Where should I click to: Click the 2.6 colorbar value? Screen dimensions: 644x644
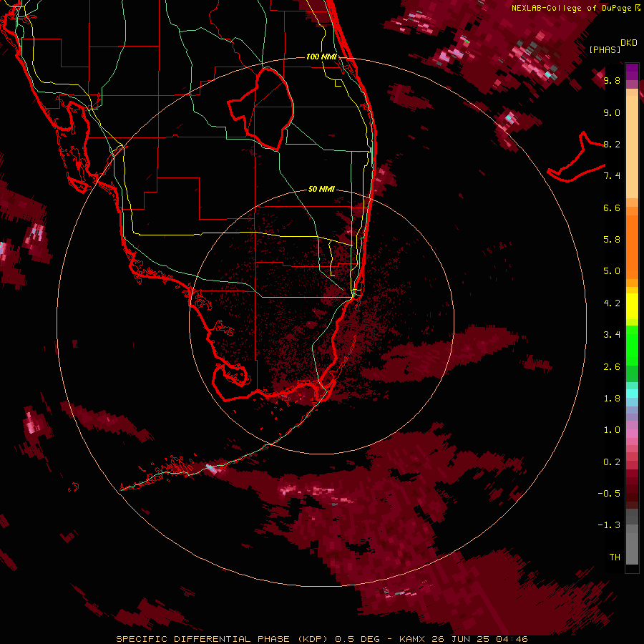[612, 367]
